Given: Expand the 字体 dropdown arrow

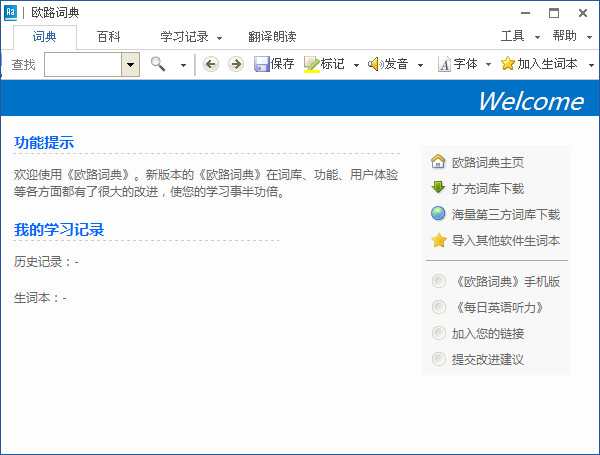Looking at the screenshot, I should point(488,65).
